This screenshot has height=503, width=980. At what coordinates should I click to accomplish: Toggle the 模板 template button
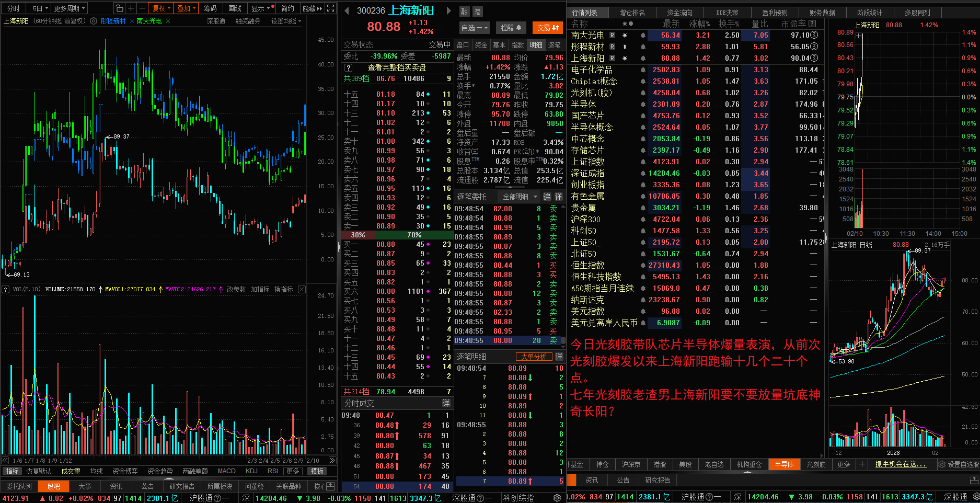click(317, 471)
